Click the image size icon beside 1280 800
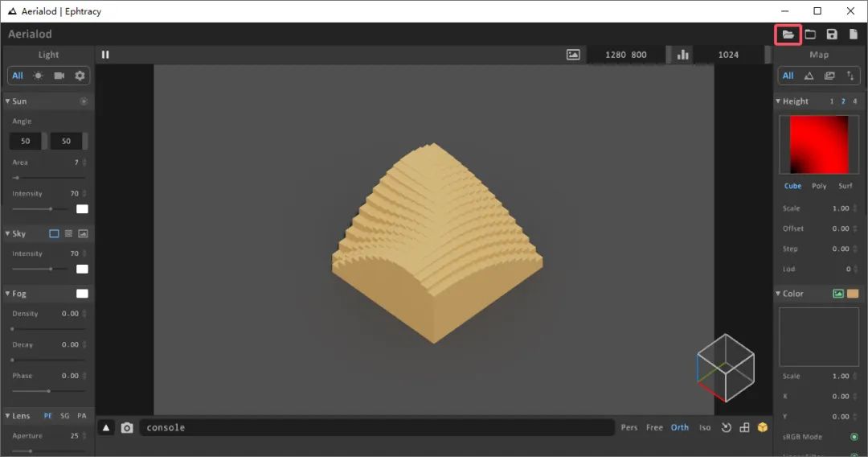The image size is (868, 457). click(x=573, y=54)
